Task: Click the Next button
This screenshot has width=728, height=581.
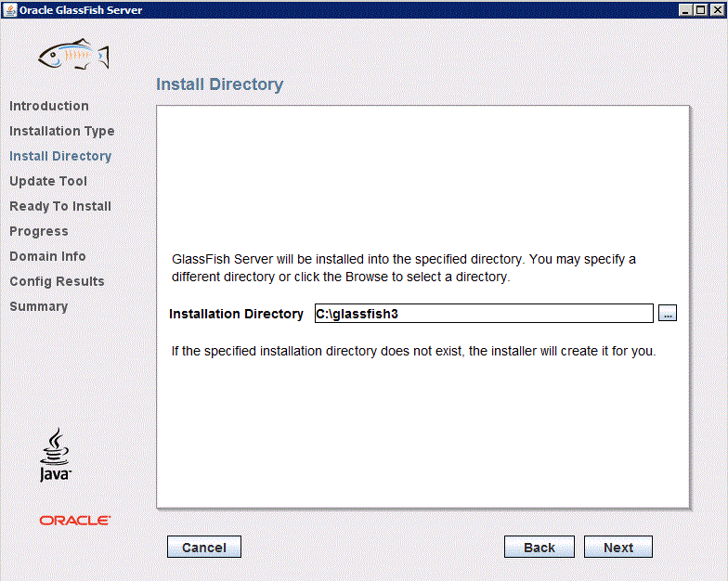Action: coord(618,548)
